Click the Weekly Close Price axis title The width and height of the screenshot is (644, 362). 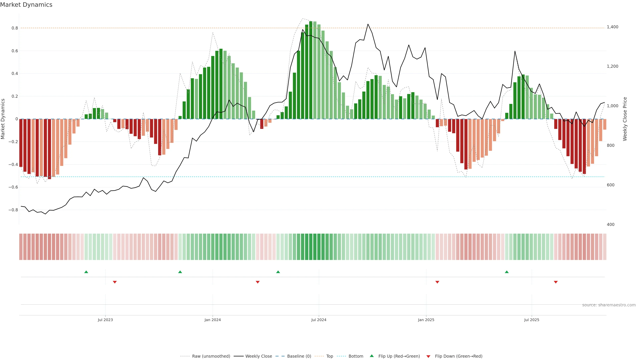pyautogui.click(x=625, y=119)
